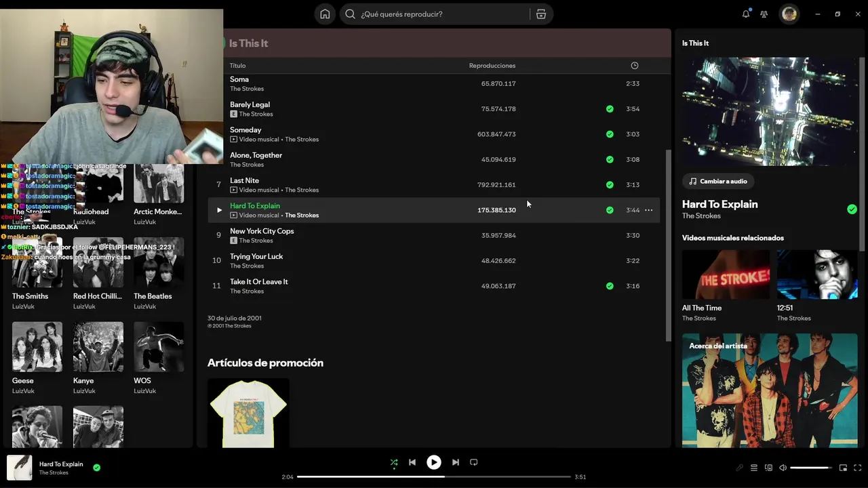
Task: Skip to the previous track
Action: [x=412, y=462]
